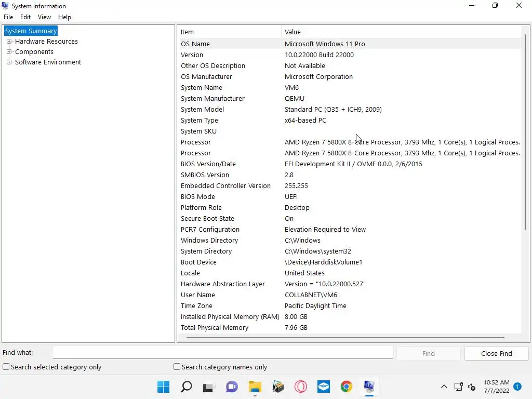Click the System Type row
Image resolution: width=532 pixels, height=399 pixels.
(350, 120)
